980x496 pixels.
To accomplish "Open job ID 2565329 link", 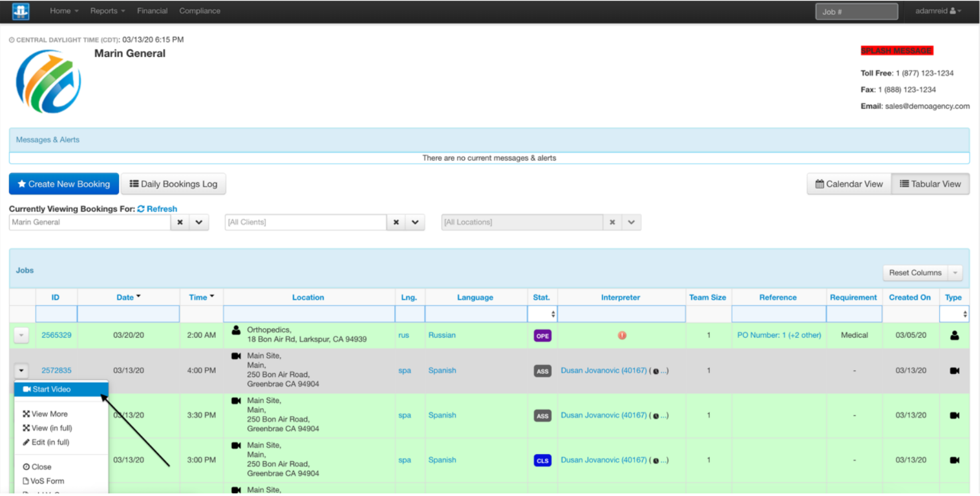I will coord(56,335).
